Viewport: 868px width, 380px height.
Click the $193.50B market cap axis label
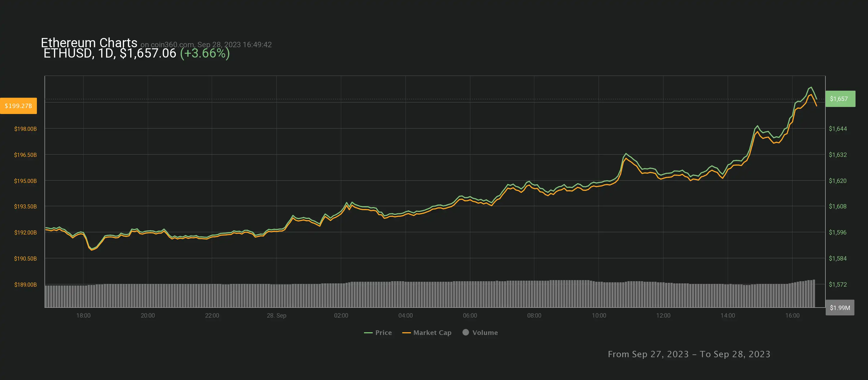pyautogui.click(x=25, y=206)
